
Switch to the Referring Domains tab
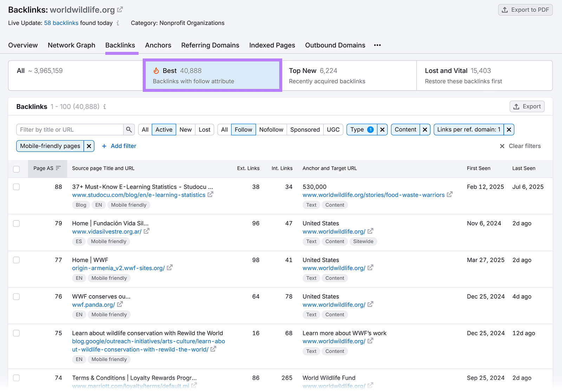[x=210, y=45]
